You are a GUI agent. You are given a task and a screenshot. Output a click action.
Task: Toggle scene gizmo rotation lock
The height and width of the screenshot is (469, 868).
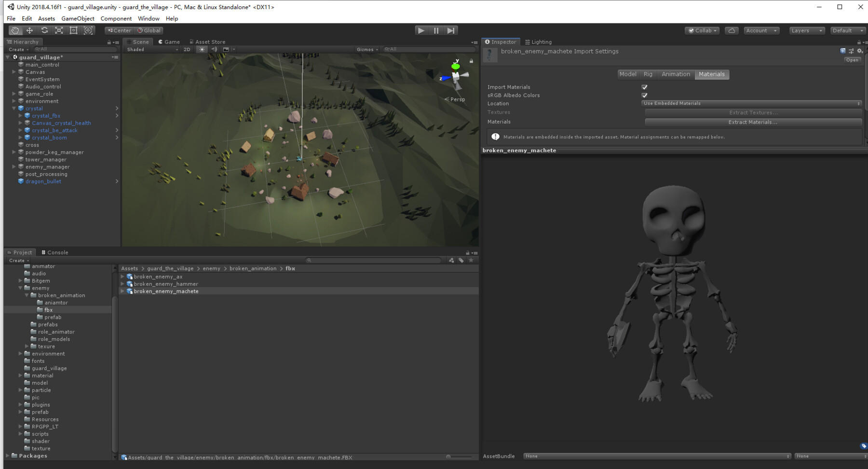471,61
